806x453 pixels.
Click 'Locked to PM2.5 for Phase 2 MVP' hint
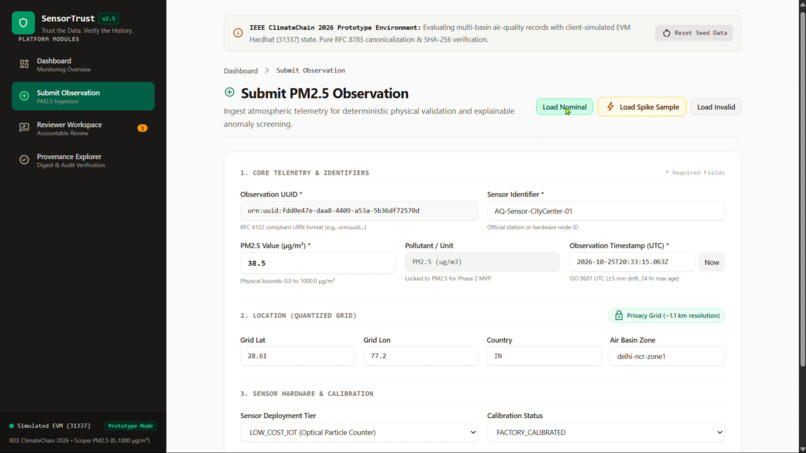[x=448, y=278]
